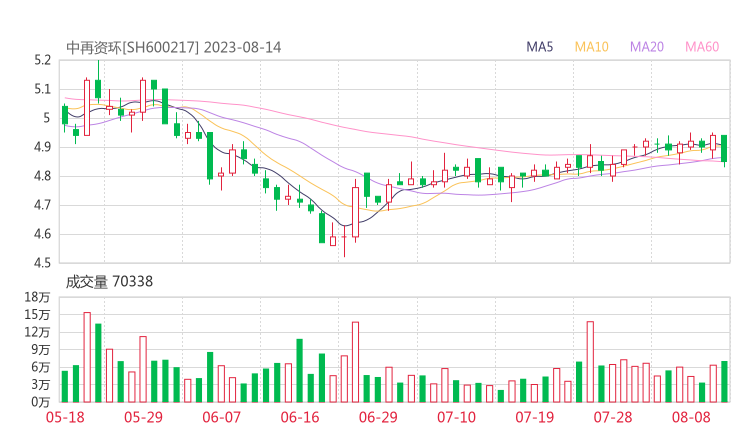This screenshot has height=440, width=740.
Task: Click the 4.7 price axis label
Action: [42, 205]
